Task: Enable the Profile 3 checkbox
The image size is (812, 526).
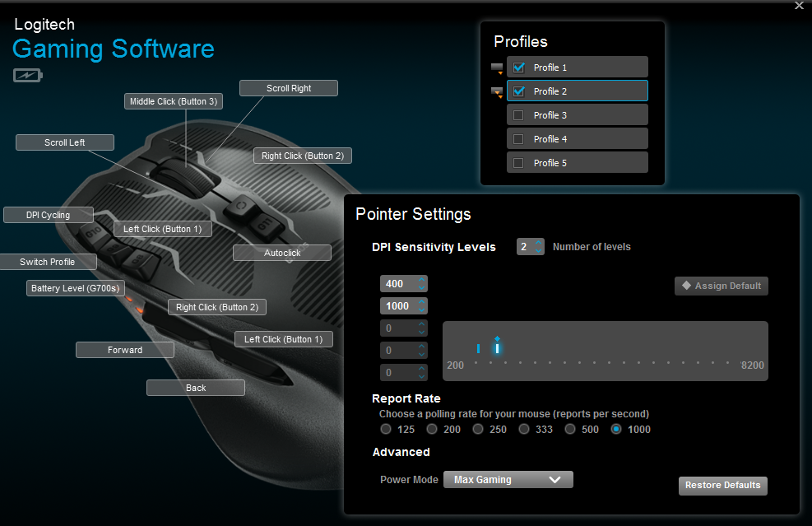Action: [x=517, y=114]
